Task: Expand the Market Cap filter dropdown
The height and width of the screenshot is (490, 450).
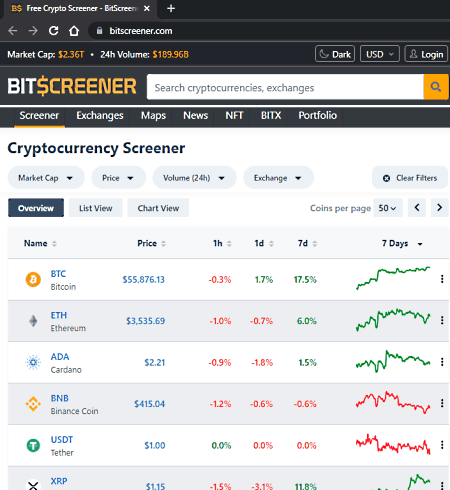Action: [46, 178]
